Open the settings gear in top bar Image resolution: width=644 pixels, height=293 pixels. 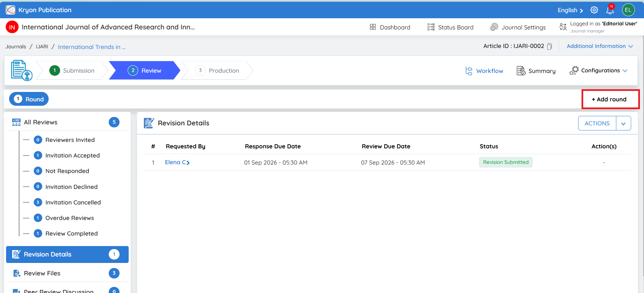[594, 10]
